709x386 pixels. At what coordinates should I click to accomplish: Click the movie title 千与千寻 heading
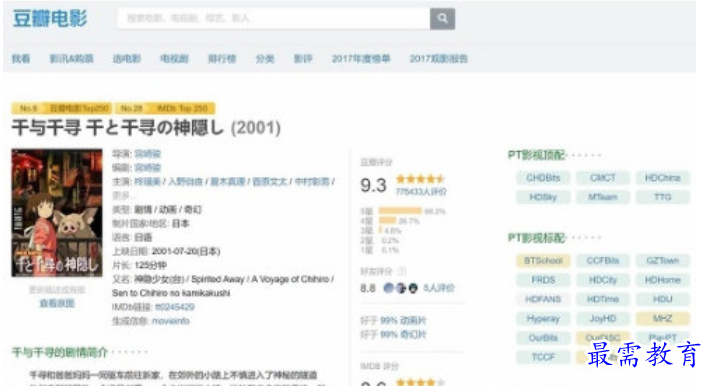point(146,128)
